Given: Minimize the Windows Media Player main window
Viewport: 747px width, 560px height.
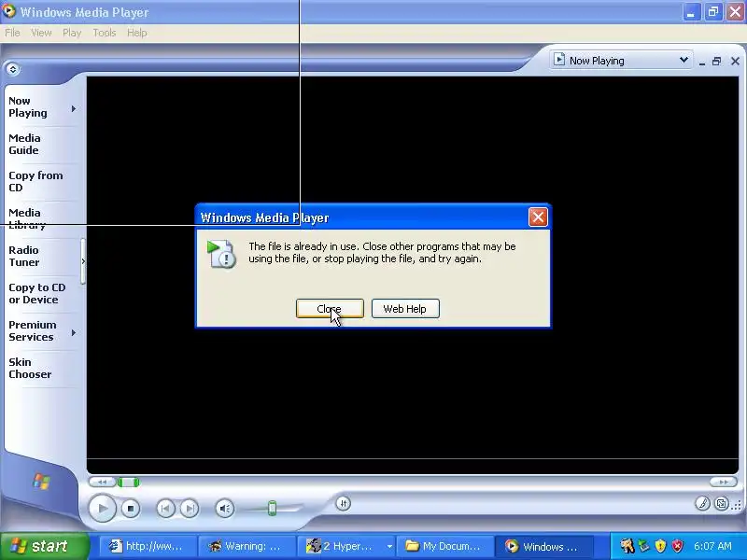Looking at the screenshot, I should 691,12.
